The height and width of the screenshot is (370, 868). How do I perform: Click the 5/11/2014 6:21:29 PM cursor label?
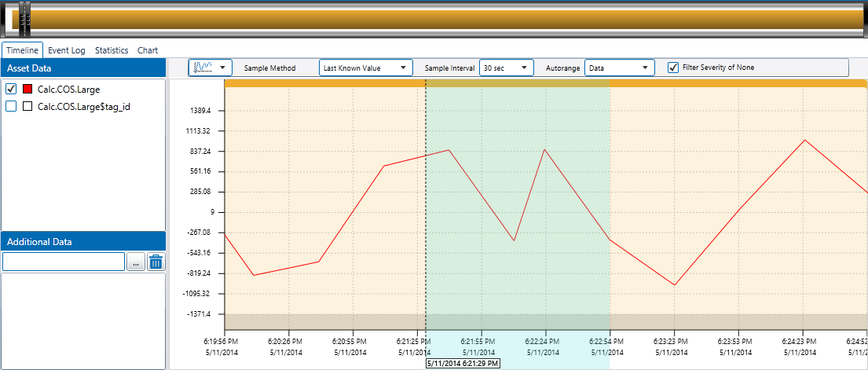[x=462, y=364]
